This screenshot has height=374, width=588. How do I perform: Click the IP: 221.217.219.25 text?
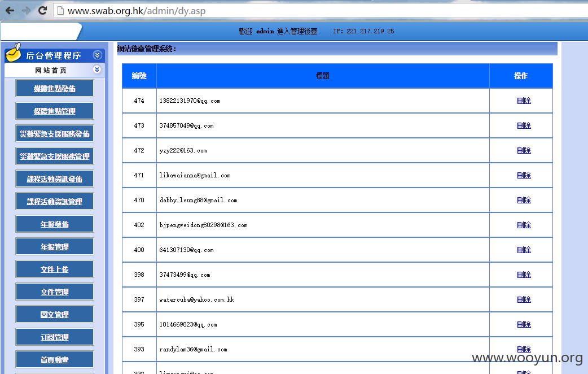click(x=364, y=31)
